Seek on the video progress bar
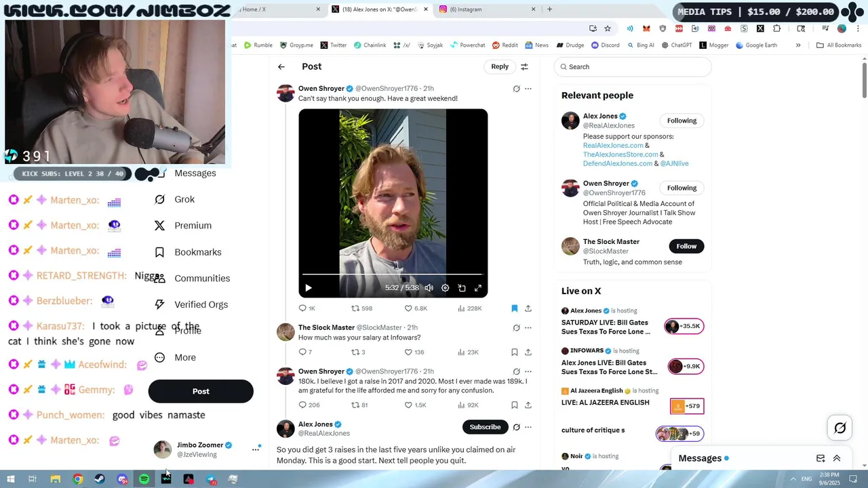The image size is (868, 488). 393,274
